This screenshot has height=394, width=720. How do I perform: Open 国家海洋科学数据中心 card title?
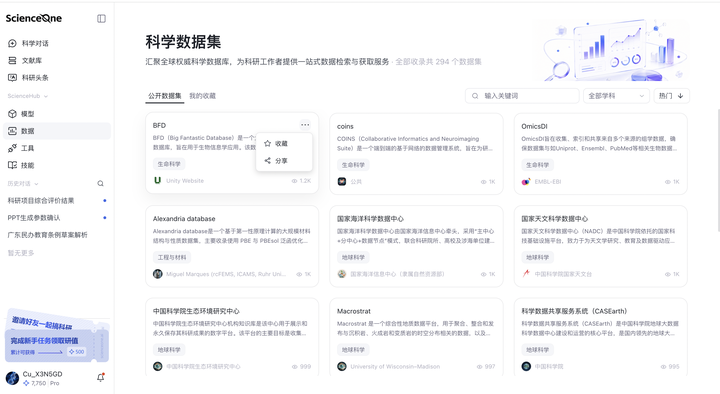(x=370, y=219)
